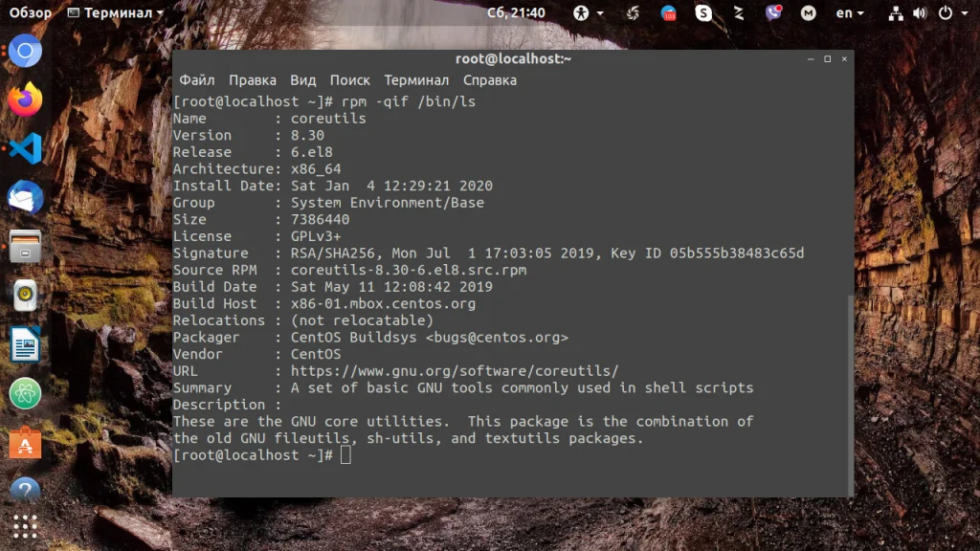
Task: Open Skype tray icon
Action: pos(703,12)
